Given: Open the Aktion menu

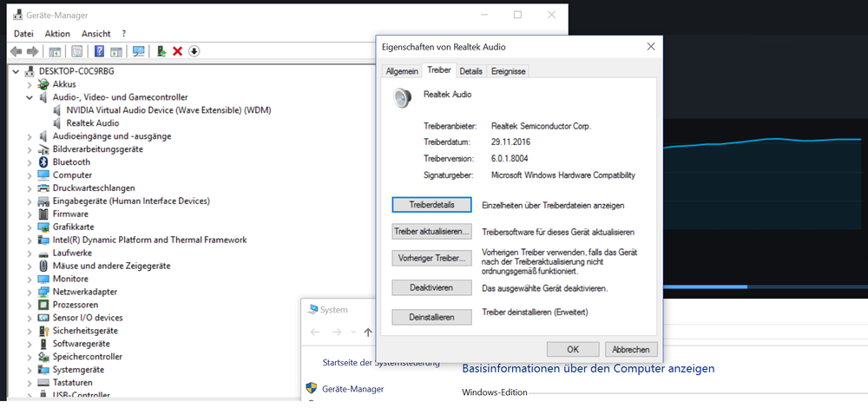Looking at the screenshot, I should (x=57, y=34).
